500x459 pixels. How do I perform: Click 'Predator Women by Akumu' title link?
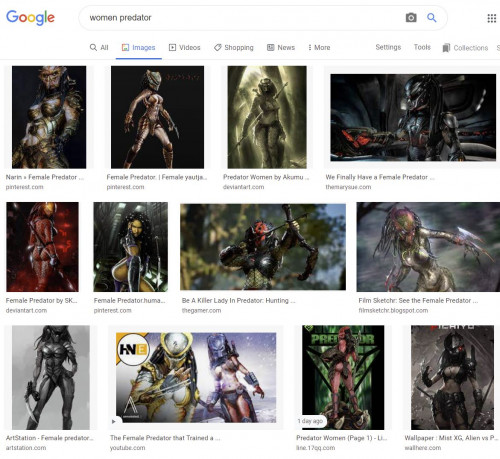266,177
